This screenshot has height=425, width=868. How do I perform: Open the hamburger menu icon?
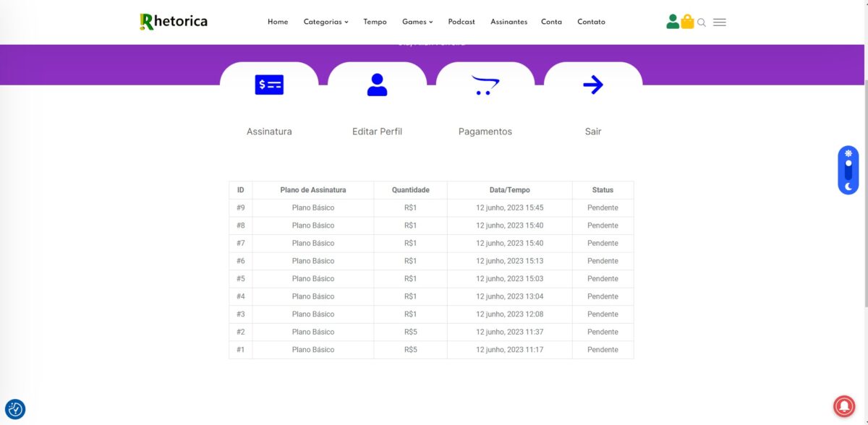click(719, 22)
